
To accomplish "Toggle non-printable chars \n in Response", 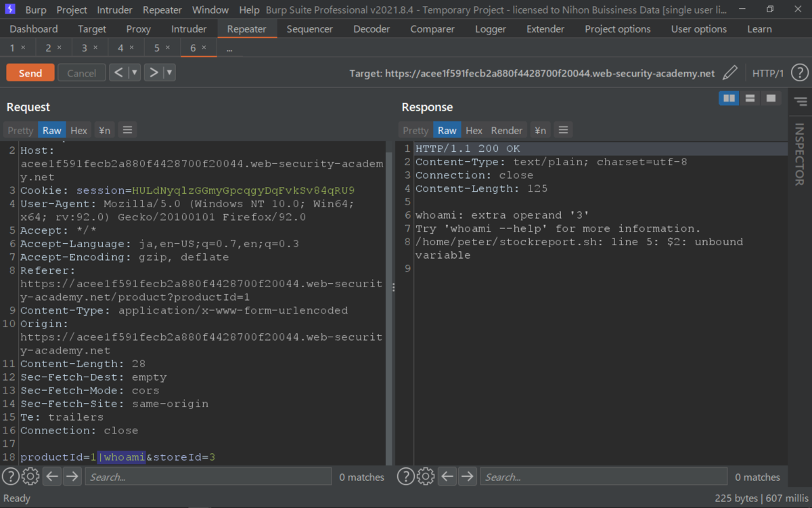I will 540,130.
